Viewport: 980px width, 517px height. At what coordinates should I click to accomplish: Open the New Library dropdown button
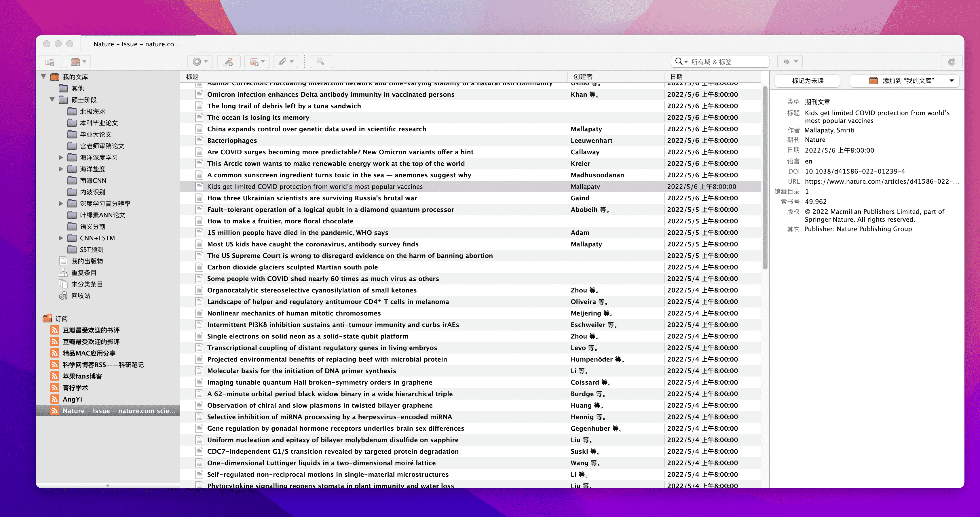(x=79, y=62)
